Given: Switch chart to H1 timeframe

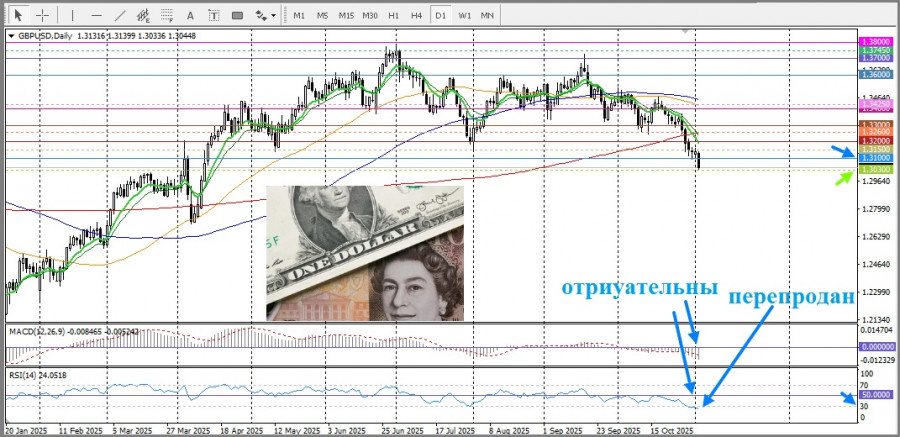Looking at the screenshot, I should pyautogui.click(x=394, y=16).
